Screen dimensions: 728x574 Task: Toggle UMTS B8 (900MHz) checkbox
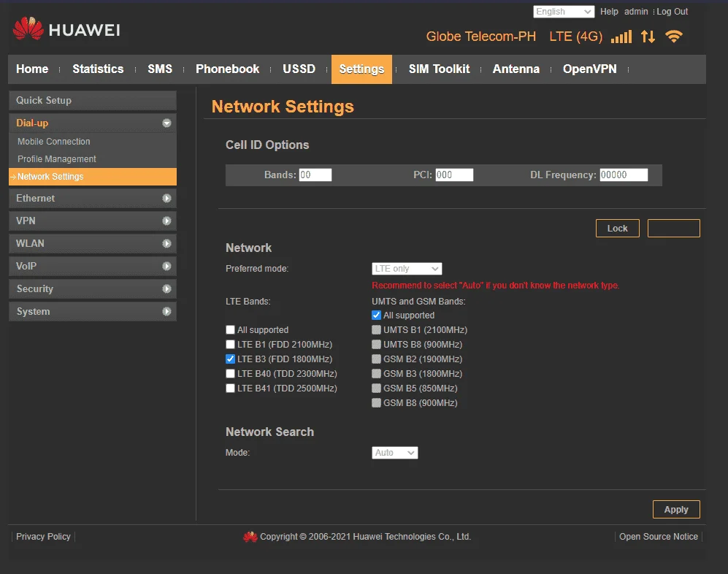pyautogui.click(x=377, y=345)
